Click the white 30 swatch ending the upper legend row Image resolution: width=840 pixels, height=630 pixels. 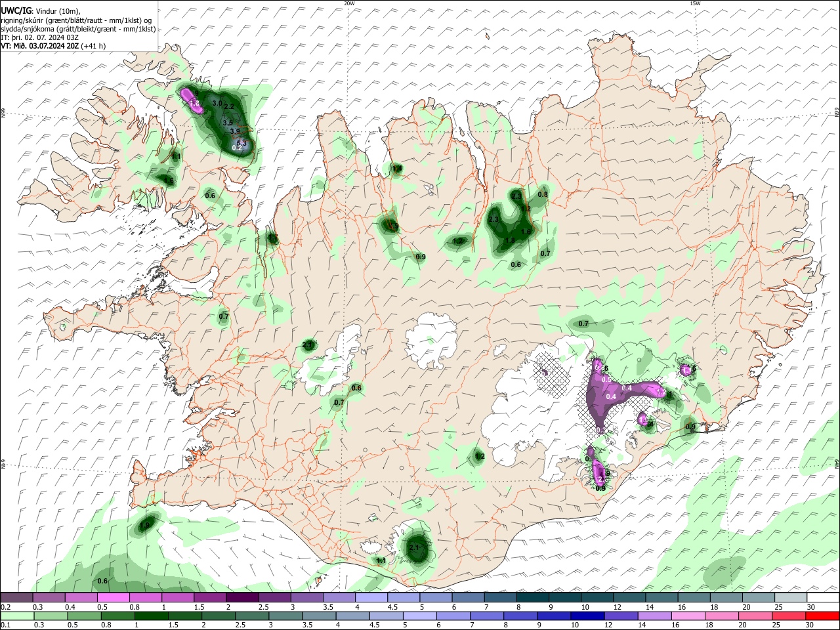[x=823, y=598]
